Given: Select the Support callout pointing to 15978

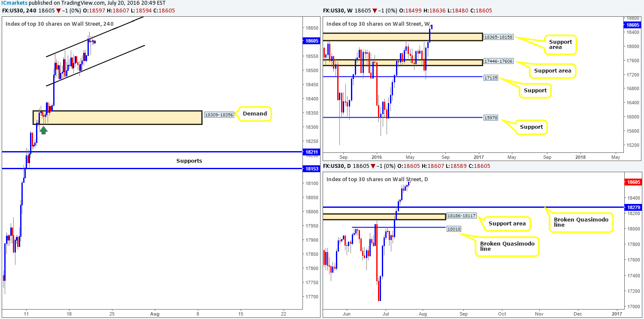Looking at the screenshot, I should 531,127.
